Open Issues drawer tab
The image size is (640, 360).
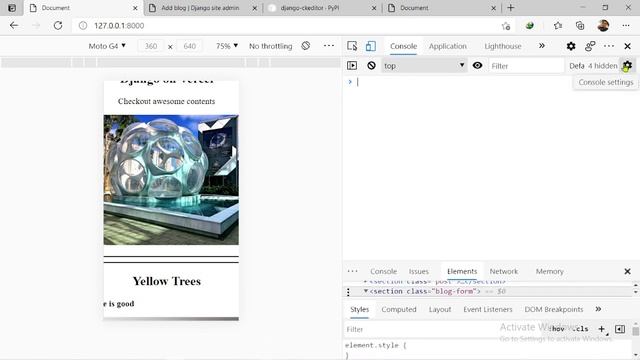(418, 271)
